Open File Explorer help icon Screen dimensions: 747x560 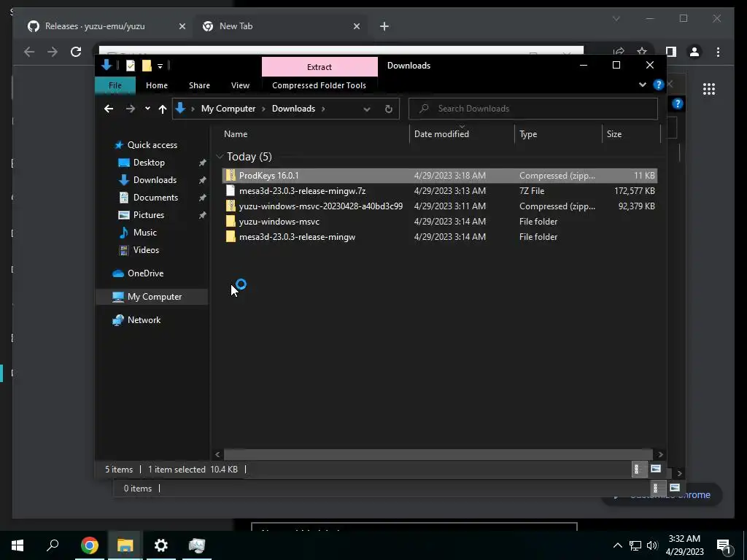click(x=659, y=85)
